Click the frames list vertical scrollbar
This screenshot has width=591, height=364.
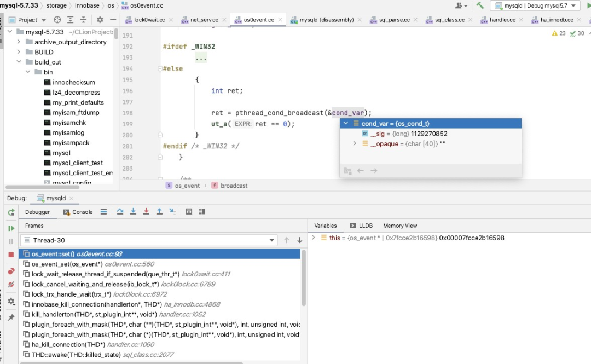pos(304,278)
